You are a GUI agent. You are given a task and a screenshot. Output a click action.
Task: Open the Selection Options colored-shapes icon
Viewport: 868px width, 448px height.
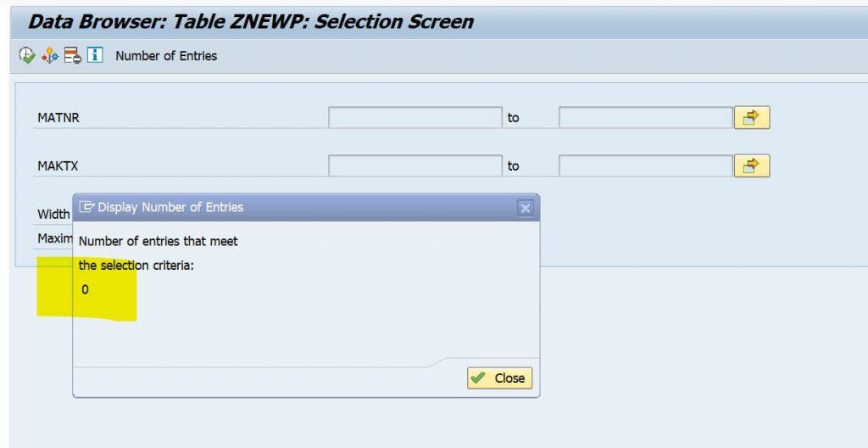coord(50,55)
